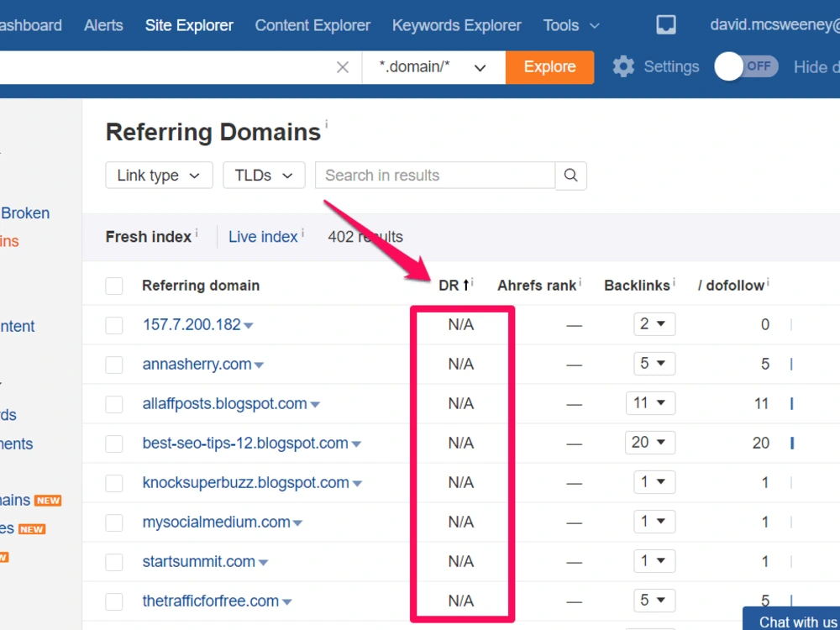Open the Chat with us widget
The width and height of the screenshot is (840, 630).
pyautogui.click(x=792, y=619)
